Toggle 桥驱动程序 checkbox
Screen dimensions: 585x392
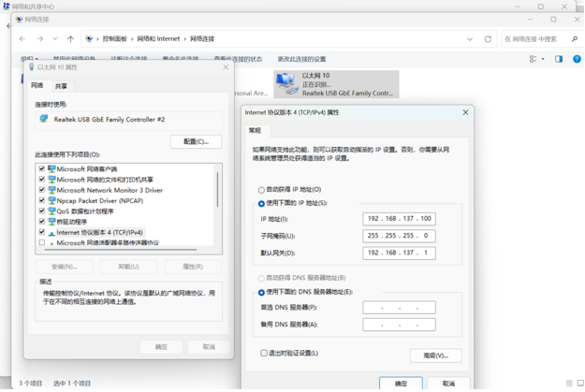click(42, 221)
